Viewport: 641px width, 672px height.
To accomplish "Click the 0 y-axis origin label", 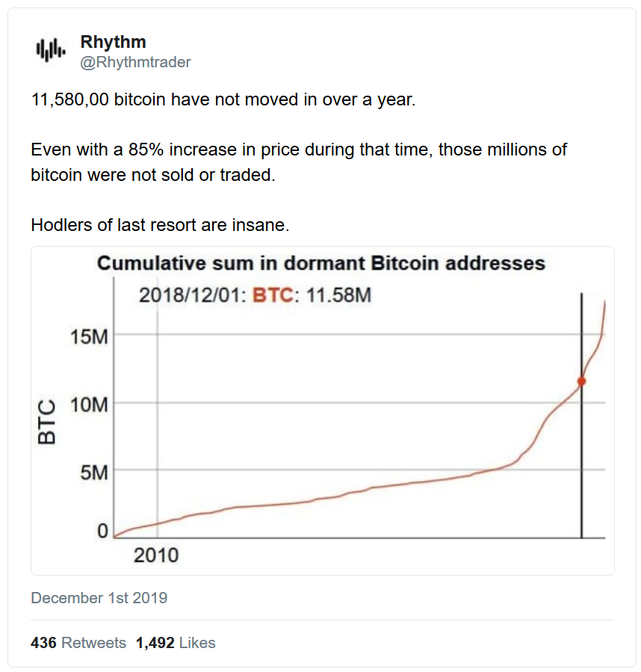I will tap(102, 531).
